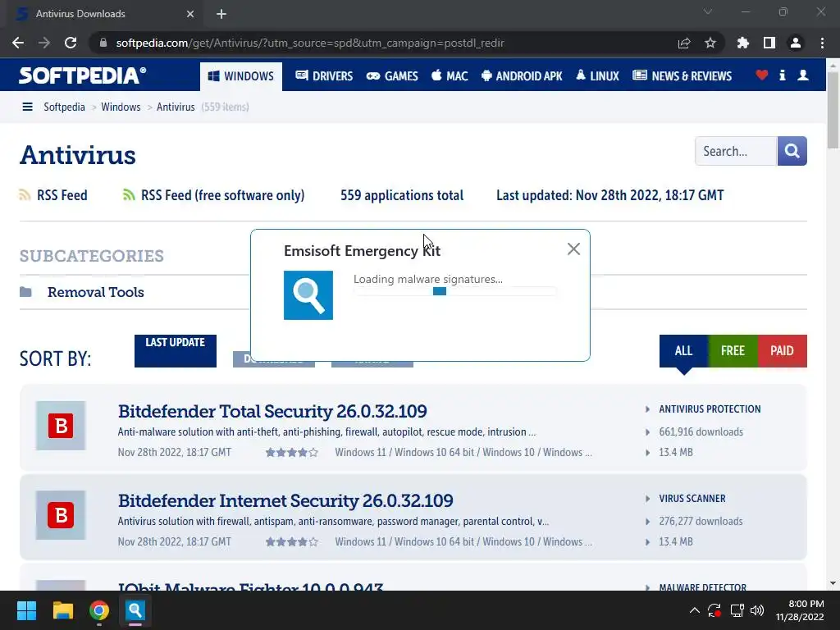This screenshot has height=630, width=840.
Task: Open News & Reviews section
Action: click(682, 76)
